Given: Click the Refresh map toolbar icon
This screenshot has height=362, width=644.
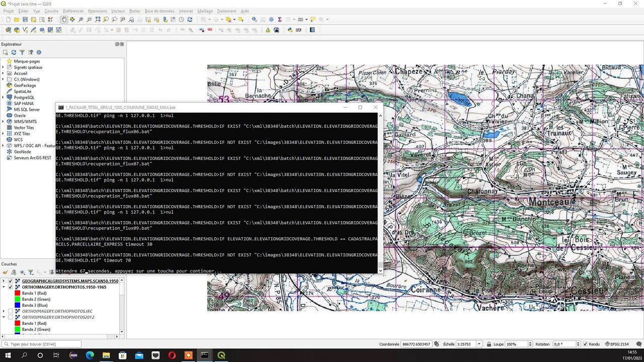Looking at the screenshot, I should [190, 20].
